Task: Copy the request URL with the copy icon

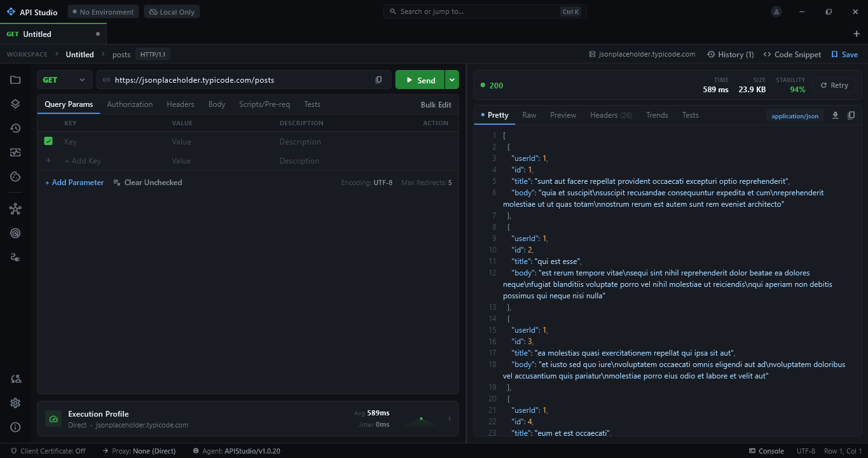Action: tap(378, 80)
